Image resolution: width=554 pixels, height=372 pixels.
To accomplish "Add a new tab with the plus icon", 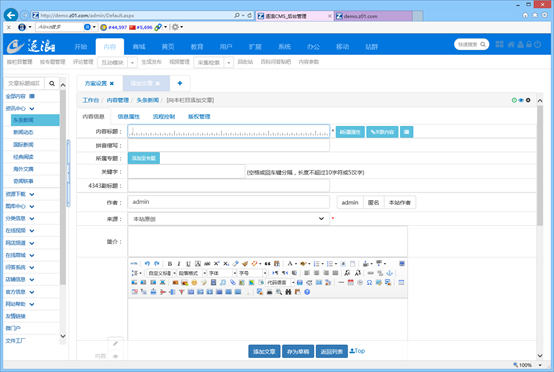I will pos(180,83).
